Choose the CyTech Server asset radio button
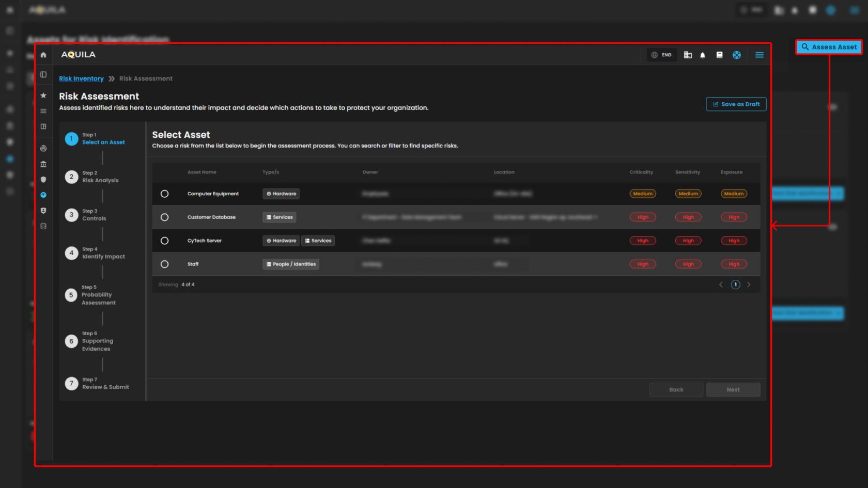This screenshot has height=488, width=868. click(164, 241)
